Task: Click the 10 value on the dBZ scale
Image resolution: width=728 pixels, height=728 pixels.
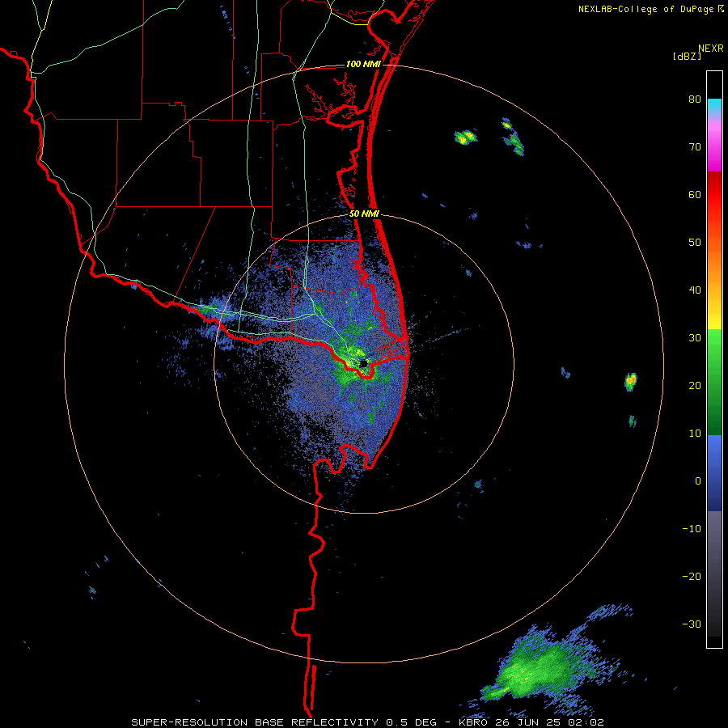Action: (x=695, y=434)
